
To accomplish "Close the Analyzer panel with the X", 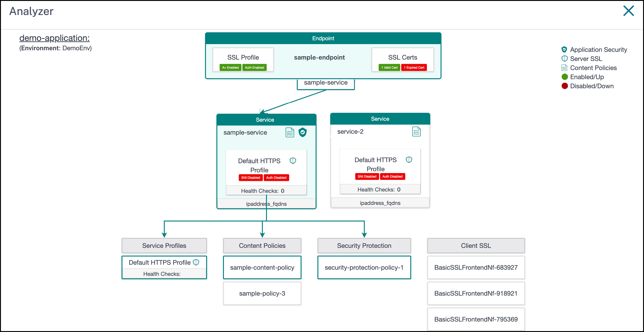I will click(x=629, y=11).
